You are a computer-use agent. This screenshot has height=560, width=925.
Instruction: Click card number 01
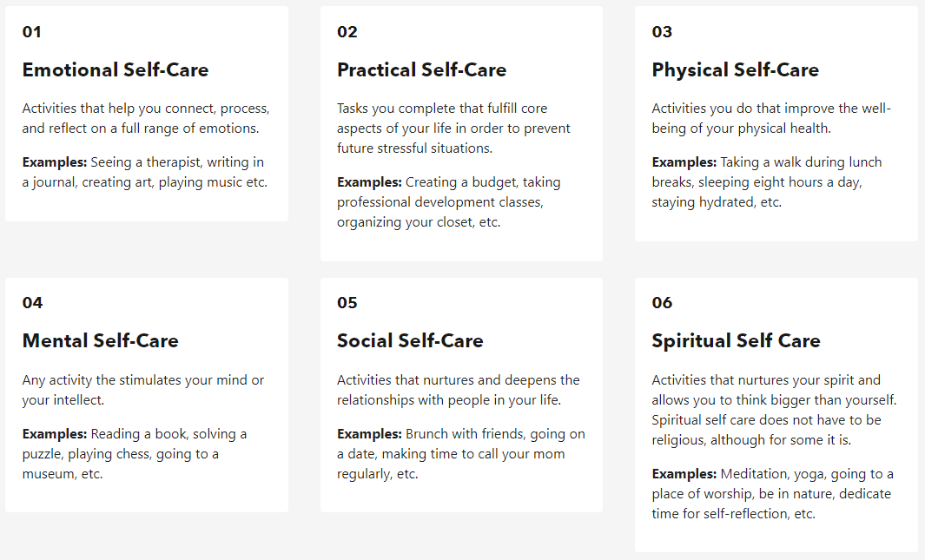(32, 32)
